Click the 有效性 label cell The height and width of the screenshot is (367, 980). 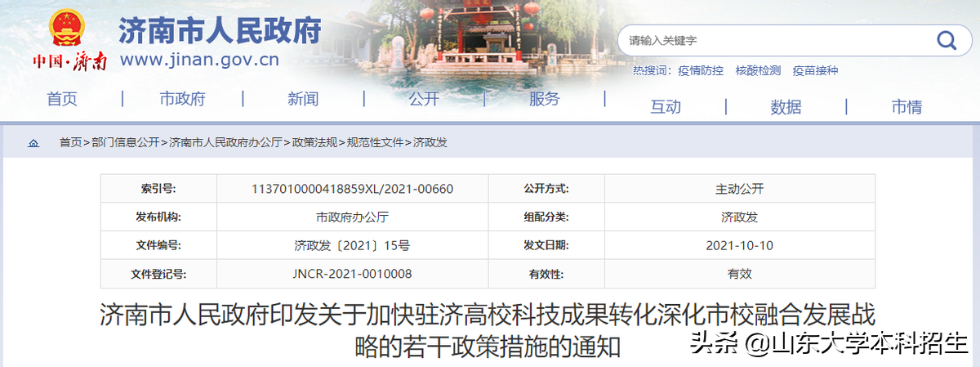546,274
